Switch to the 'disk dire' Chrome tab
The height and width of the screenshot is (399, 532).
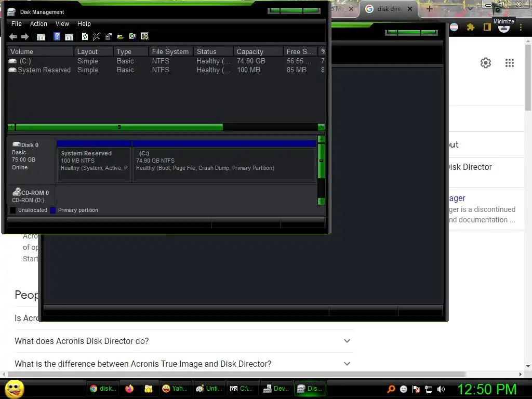click(388, 9)
